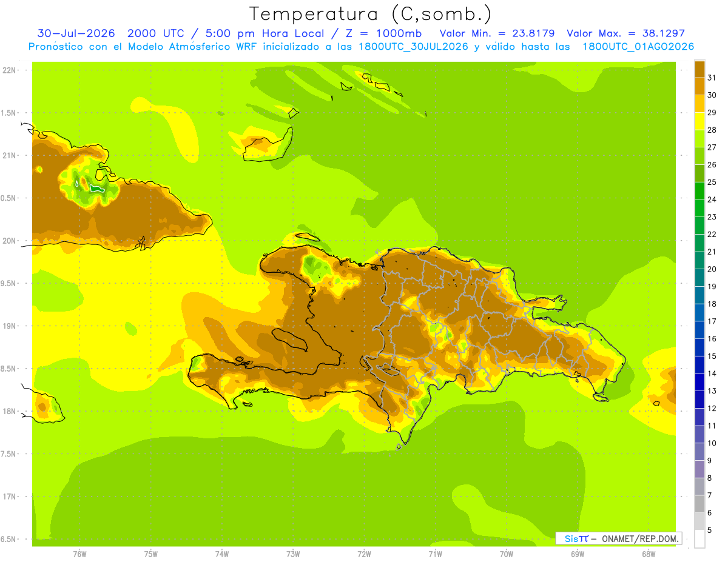Click color scale value '12'
Screen dimensions: 728x562
click(x=712, y=409)
